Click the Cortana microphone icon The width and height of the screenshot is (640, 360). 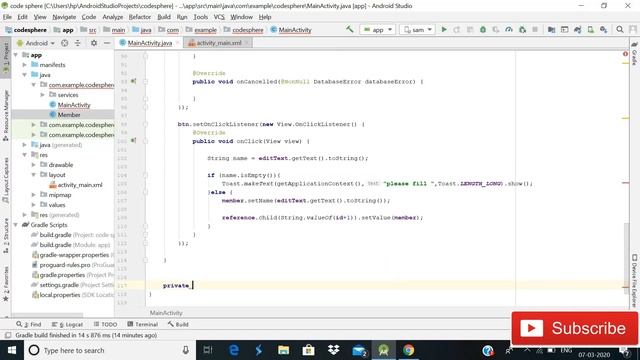click(185, 350)
